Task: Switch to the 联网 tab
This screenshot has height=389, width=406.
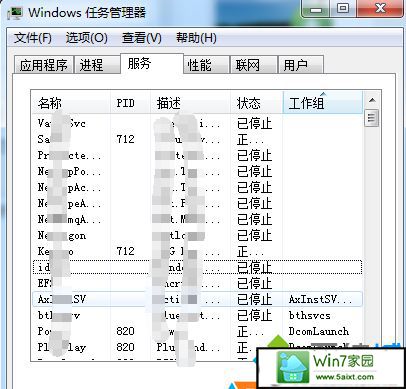Action: click(254, 65)
